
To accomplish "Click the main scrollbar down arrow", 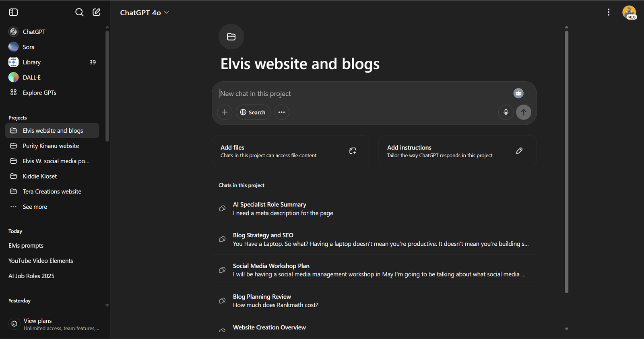I will point(566,329).
